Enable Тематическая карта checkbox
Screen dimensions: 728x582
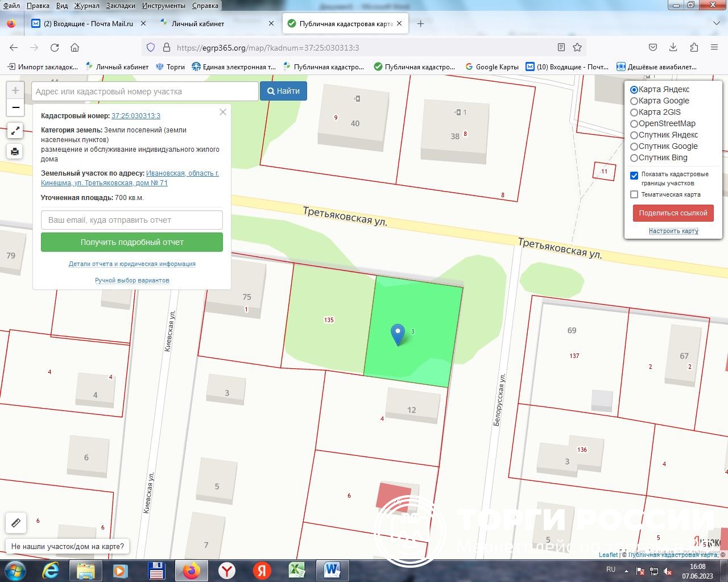click(x=634, y=194)
